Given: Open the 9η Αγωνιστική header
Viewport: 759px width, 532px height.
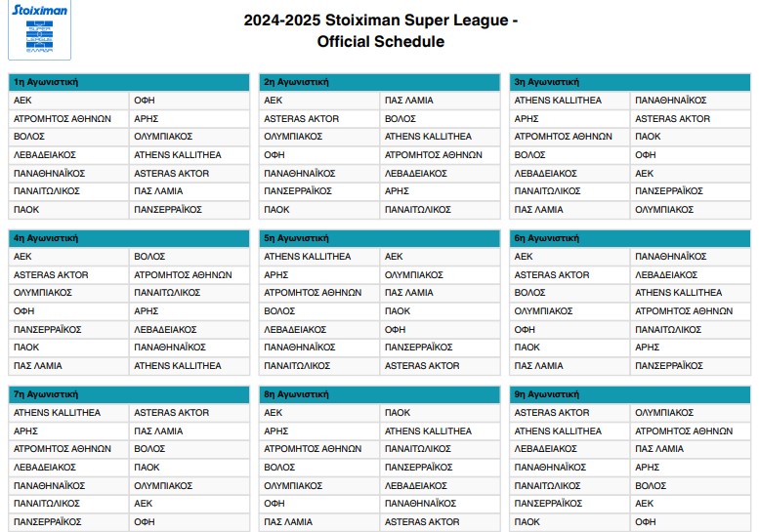Looking at the screenshot, I should tap(629, 393).
